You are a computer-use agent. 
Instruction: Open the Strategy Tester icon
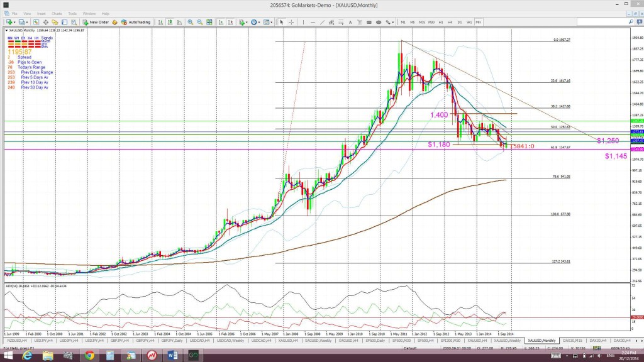pos(74,22)
